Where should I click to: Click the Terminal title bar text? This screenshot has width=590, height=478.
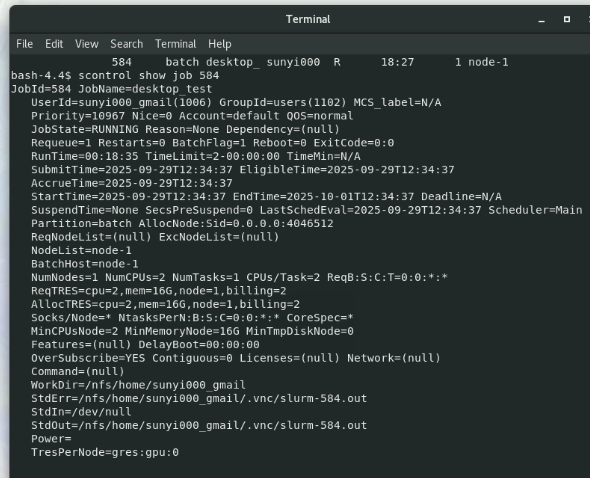click(x=308, y=20)
